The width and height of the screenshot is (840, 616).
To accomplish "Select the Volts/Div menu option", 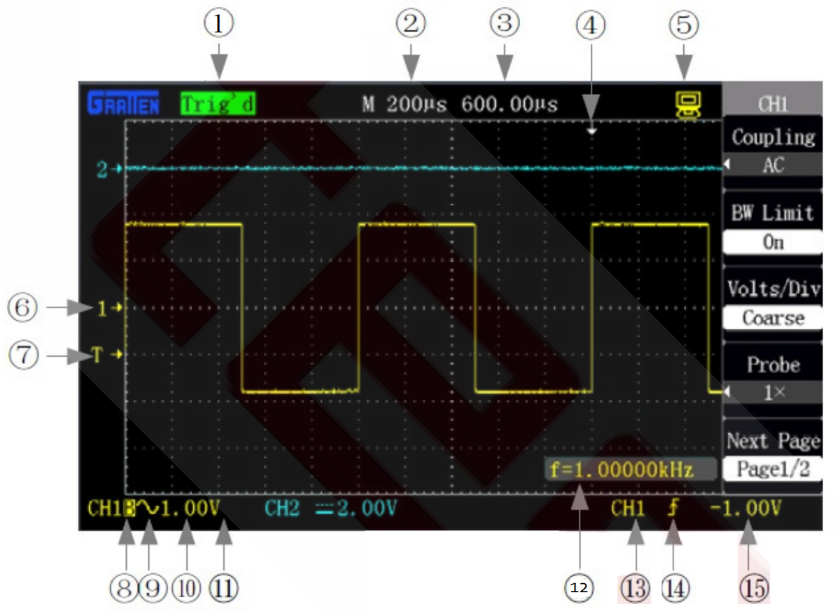I will [x=772, y=288].
